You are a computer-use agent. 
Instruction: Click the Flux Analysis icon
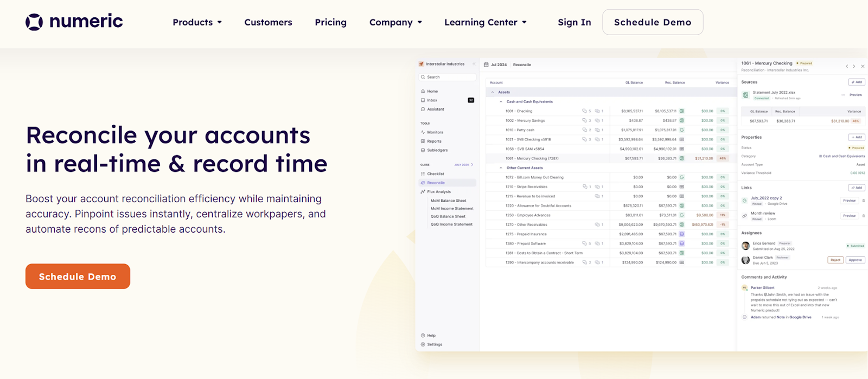pos(423,192)
